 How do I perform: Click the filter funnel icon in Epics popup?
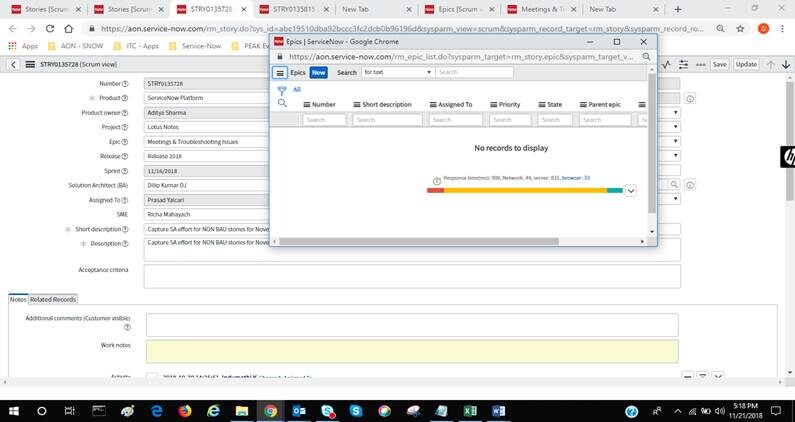[282, 90]
